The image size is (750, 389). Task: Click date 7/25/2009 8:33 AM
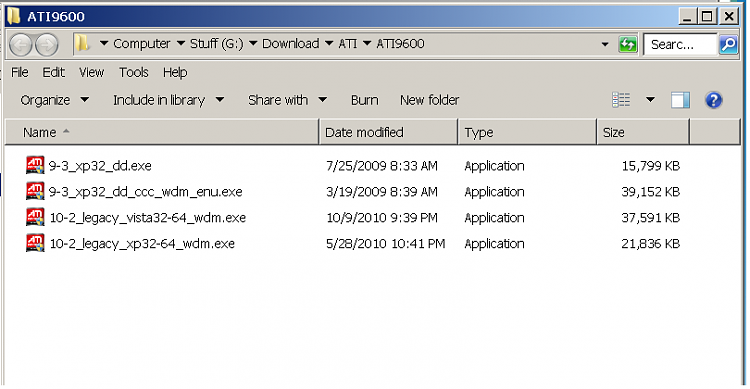[x=382, y=166]
